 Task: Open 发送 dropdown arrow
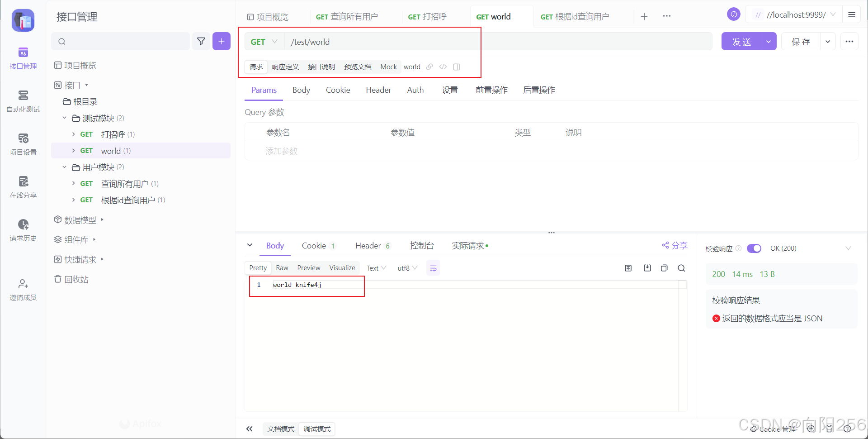coord(769,42)
